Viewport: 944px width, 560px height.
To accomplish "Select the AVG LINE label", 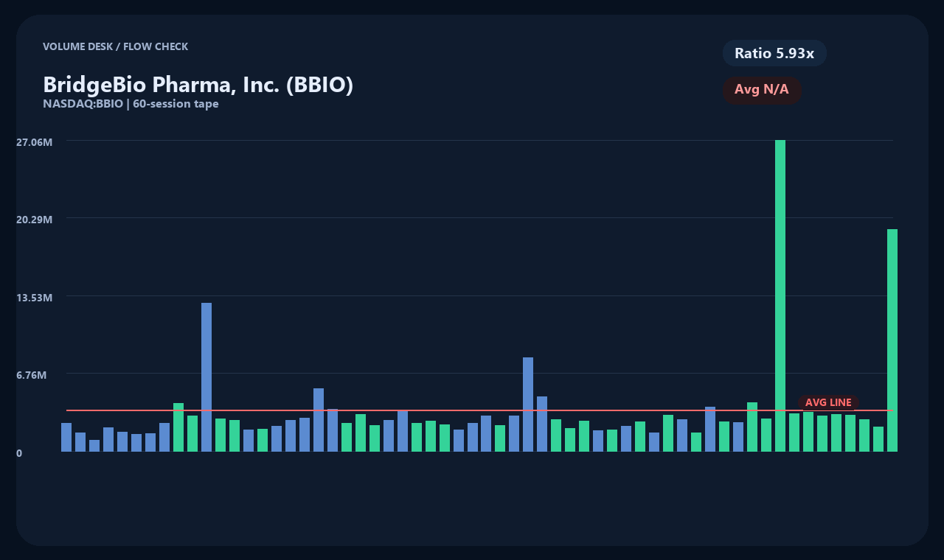I will click(x=828, y=402).
